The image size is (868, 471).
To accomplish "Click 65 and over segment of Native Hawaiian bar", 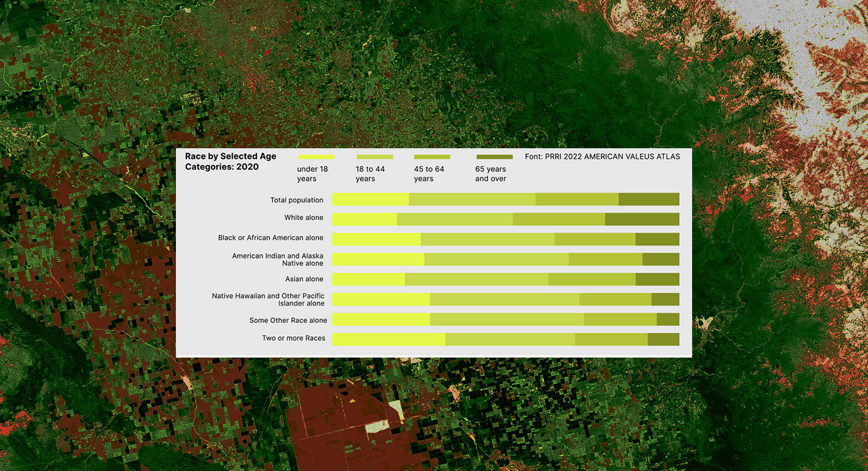I will 665,299.
